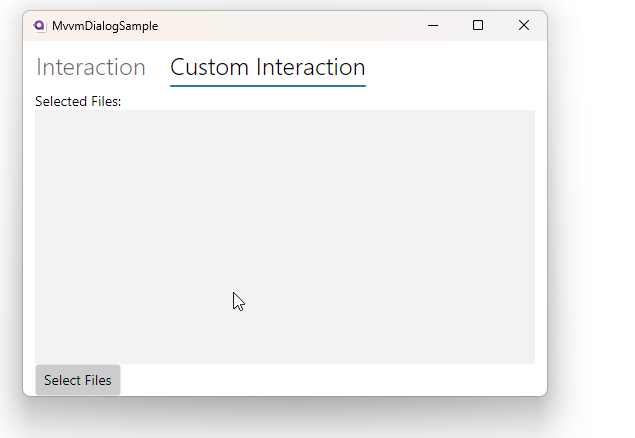Viewport: 635px width, 438px height.
Task: Click the empty Selected Files list box
Action: coord(285,237)
